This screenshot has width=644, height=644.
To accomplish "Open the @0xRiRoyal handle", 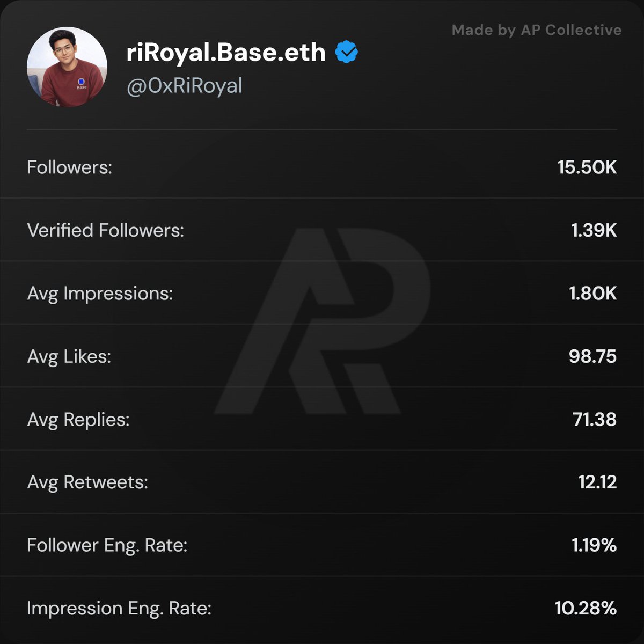I will (184, 86).
